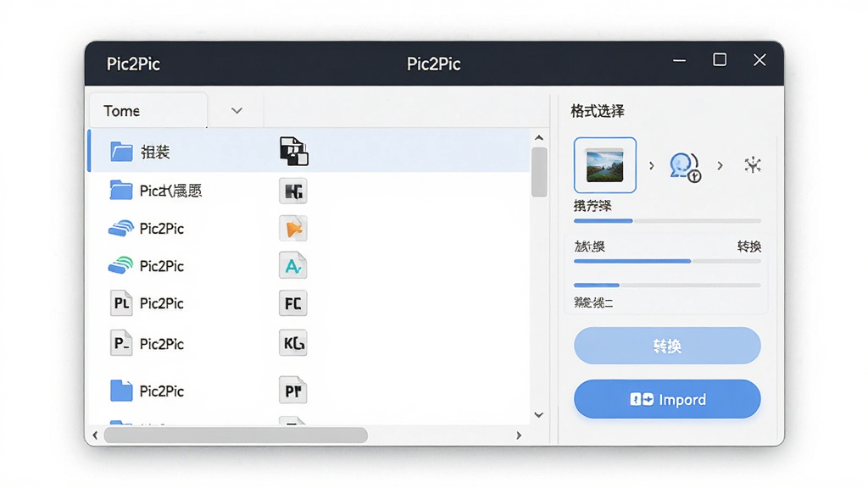
Task: Click the overlapping images icon in first row
Action: click(x=293, y=151)
